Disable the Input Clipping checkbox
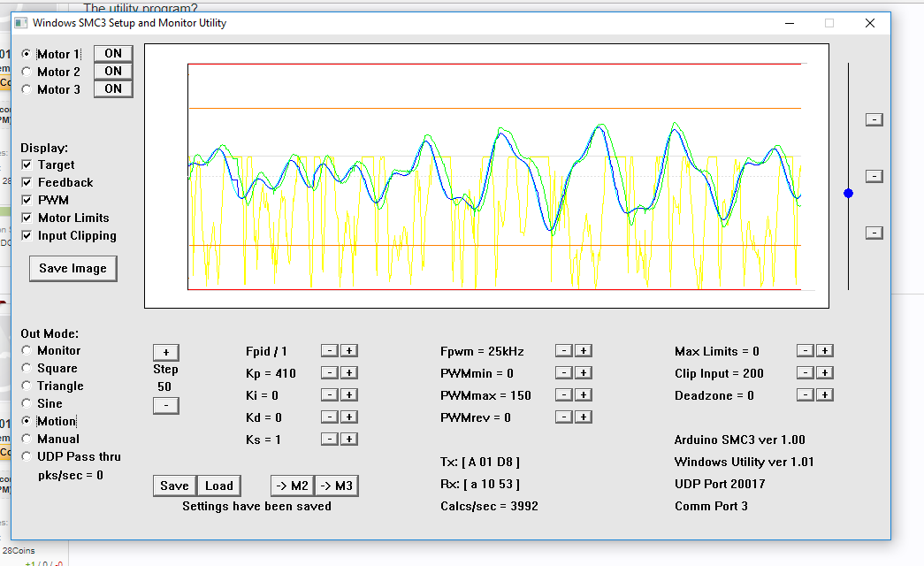Image resolution: width=924 pixels, height=566 pixels. coord(27,235)
